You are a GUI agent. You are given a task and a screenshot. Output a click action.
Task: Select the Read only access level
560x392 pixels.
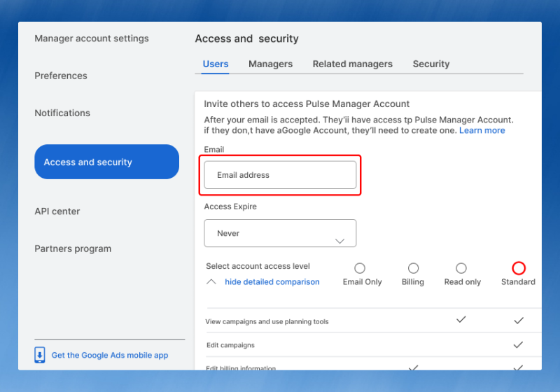pyautogui.click(x=461, y=268)
